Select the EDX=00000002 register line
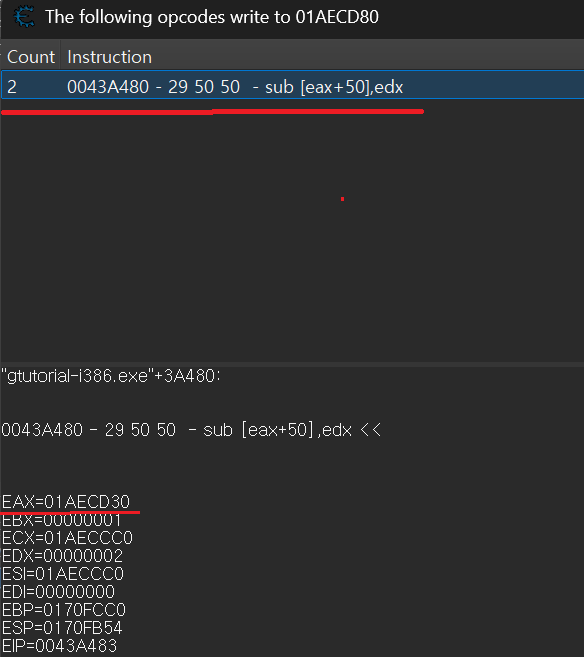Image resolution: width=584 pixels, height=657 pixels. point(62,556)
